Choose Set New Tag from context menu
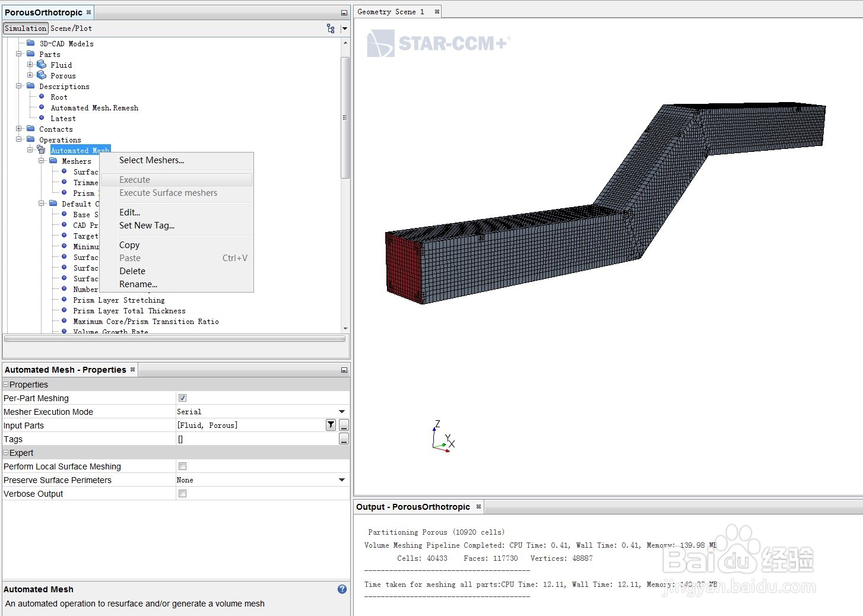The width and height of the screenshot is (863, 616). pyautogui.click(x=176, y=226)
